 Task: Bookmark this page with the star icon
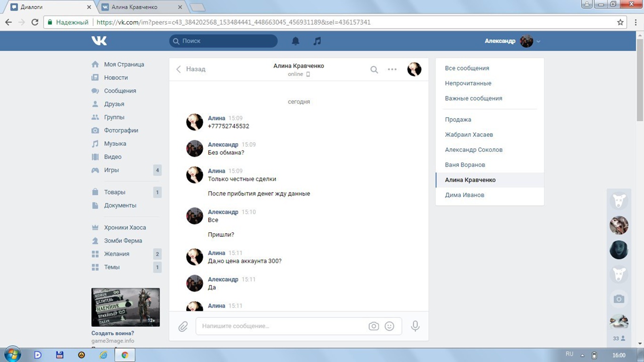tap(620, 22)
